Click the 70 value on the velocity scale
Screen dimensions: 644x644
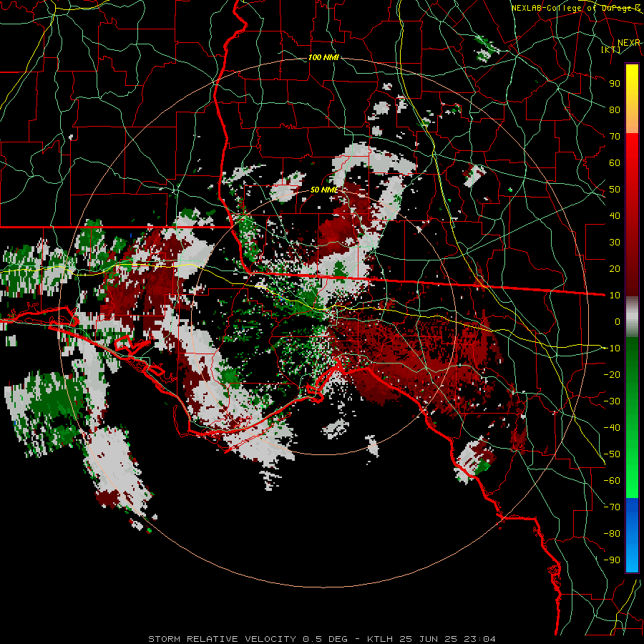pos(615,137)
